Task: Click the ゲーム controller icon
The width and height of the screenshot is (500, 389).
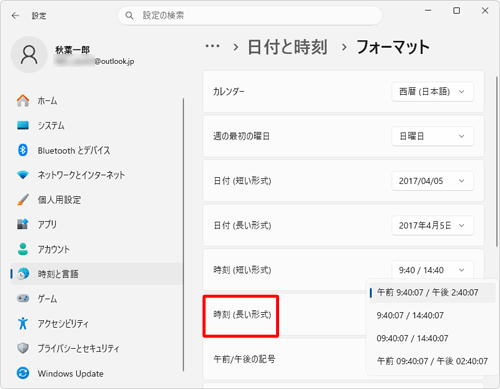Action: pos(23,298)
